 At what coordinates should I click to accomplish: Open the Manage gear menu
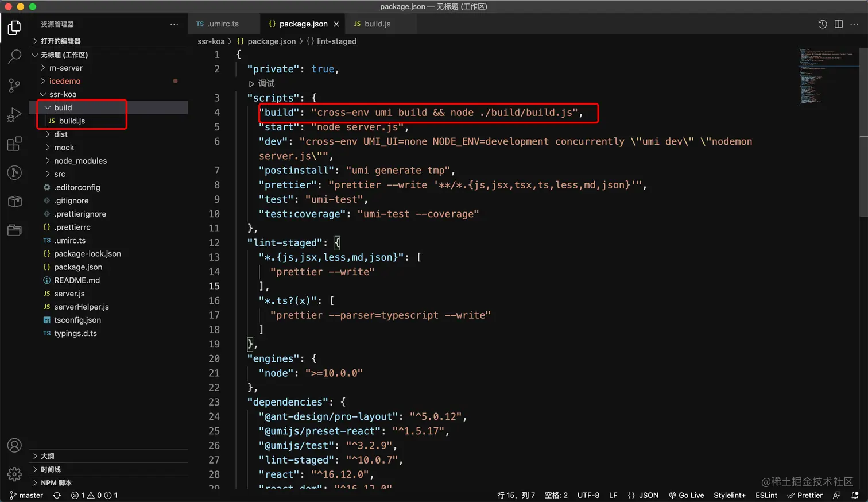[14, 474]
